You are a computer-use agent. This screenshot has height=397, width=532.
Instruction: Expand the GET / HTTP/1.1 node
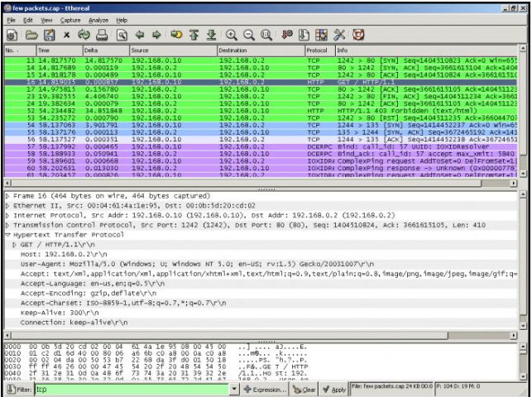tap(15, 245)
